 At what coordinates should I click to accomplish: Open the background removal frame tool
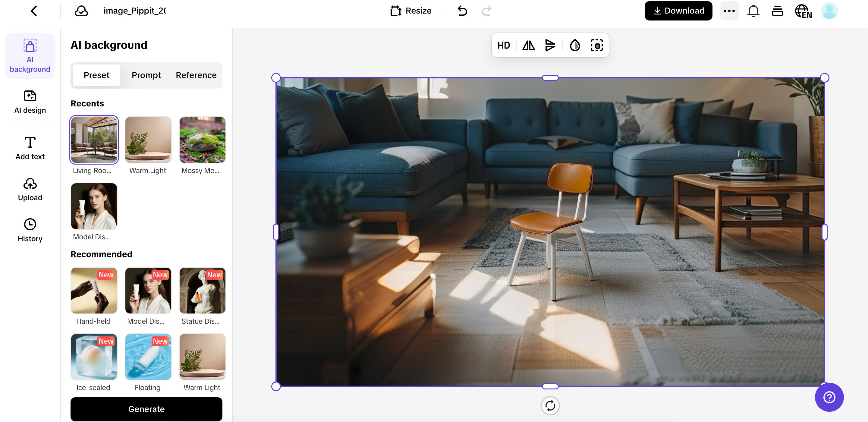tap(597, 45)
